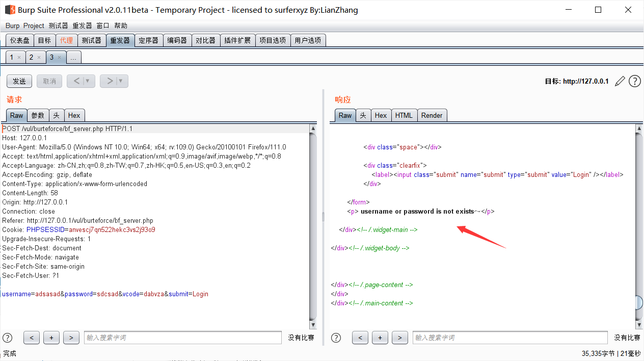
Task: Click request search plus options button
Action: 51,338
